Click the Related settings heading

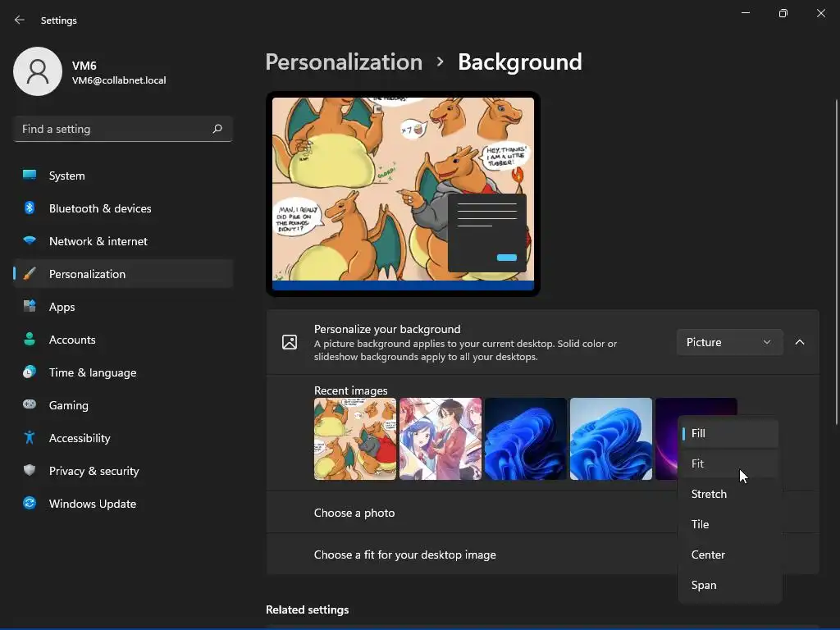[x=307, y=609]
